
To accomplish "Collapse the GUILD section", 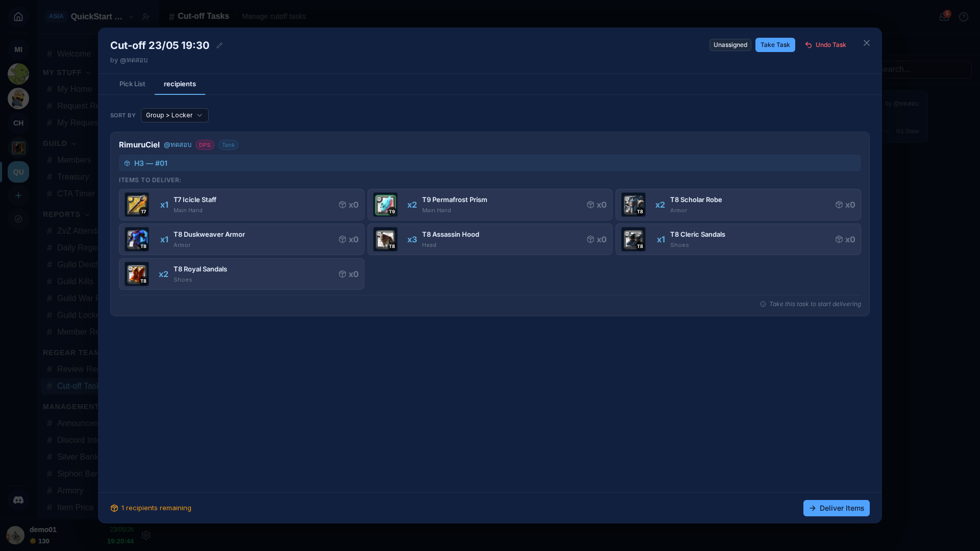I will pyautogui.click(x=60, y=143).
